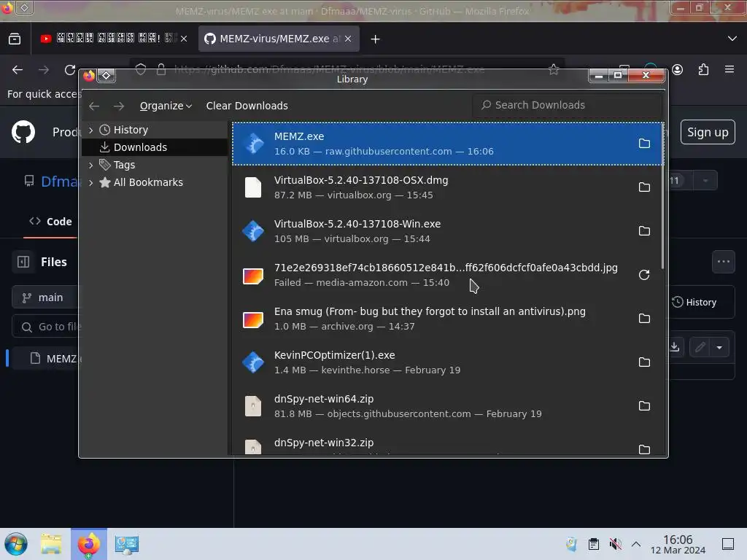747x560 pixels.
Task: Click Firefox taskbar icon
Action: 88,544
